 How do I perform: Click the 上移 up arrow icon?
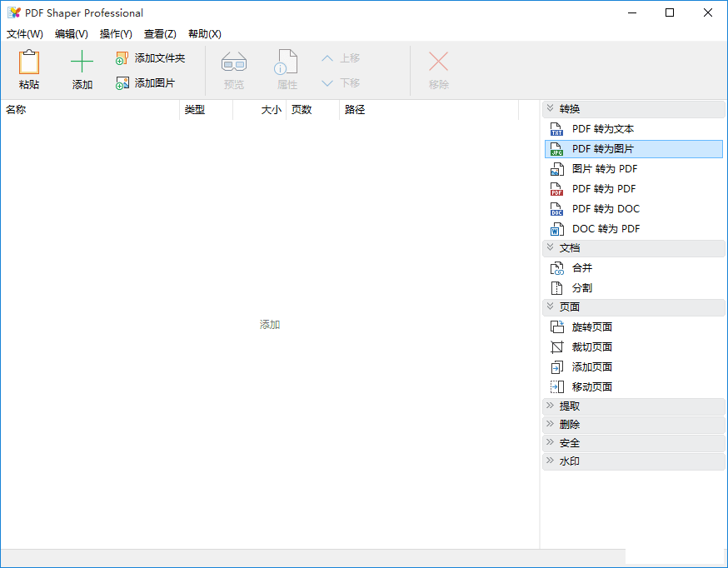[x=327, y=58]
